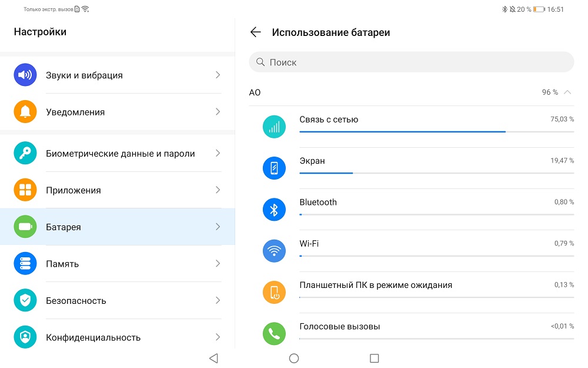Tap the Экран screen icon
This screenshot has width=588, height=368.
tap(274, 168)
